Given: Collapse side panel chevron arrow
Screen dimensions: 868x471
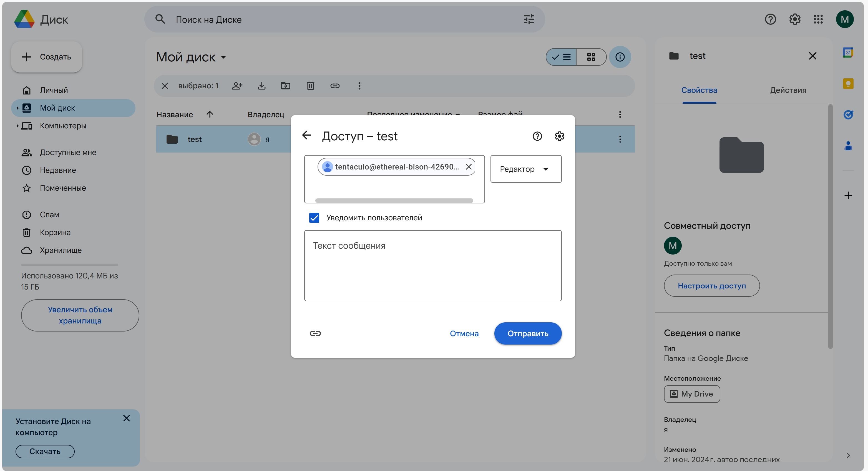Looking at the screenshot, I should 848,455.
